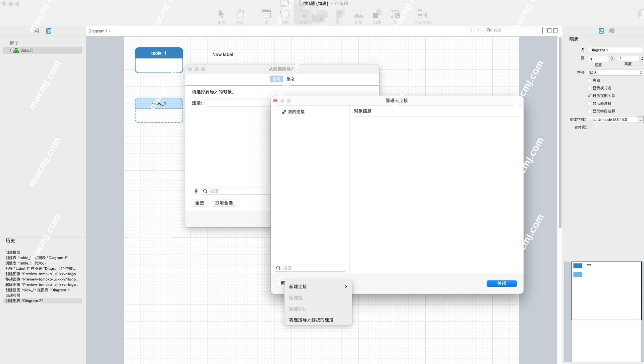This screenshot has width=644, height=364.
Task: Click the default model schema icon
Action: tap(16, 50)
